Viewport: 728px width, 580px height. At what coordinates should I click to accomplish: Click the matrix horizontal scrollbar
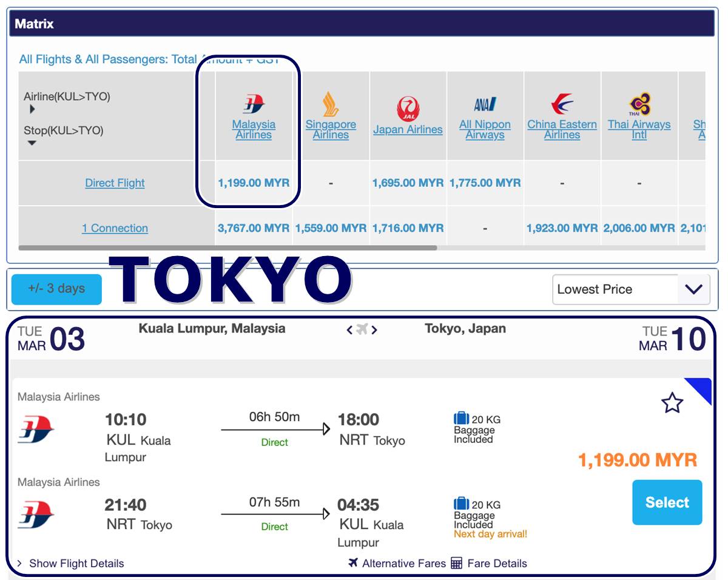click(x=227, y=248)
